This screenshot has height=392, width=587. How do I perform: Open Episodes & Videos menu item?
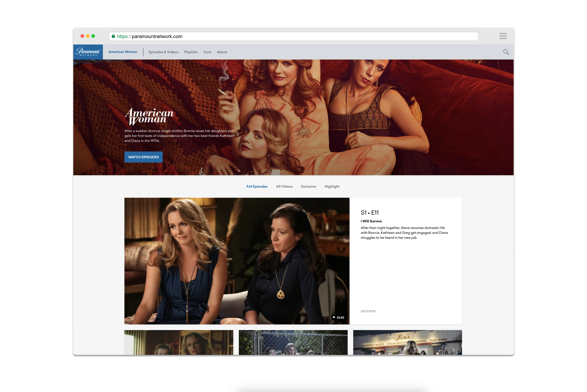[x=163, y=52]
